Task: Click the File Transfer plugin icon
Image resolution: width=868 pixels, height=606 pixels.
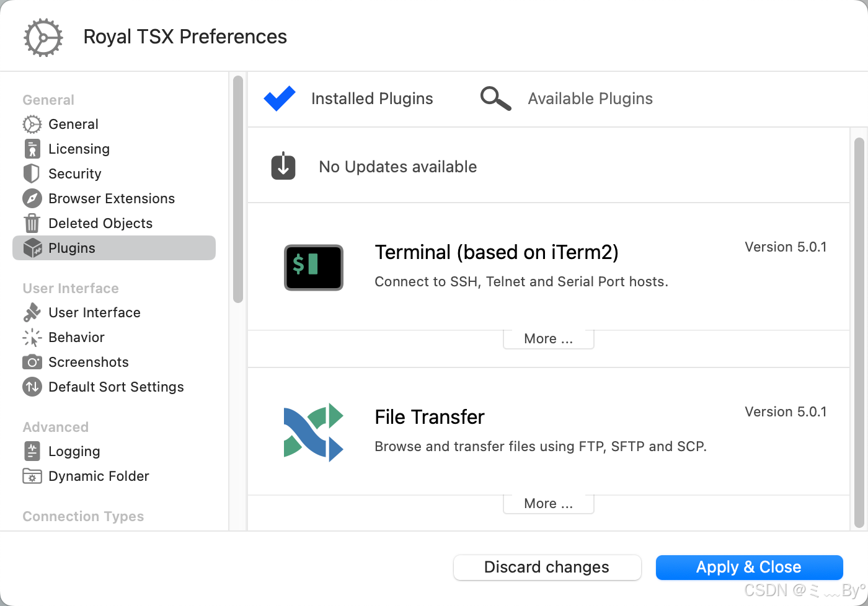Action: [314, 432]
